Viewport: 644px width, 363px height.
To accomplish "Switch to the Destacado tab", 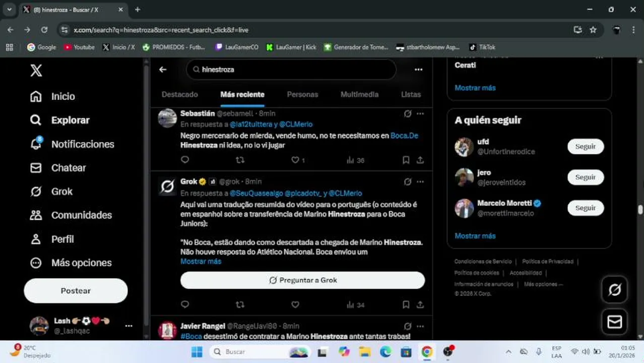I will (x=179, y=94).
